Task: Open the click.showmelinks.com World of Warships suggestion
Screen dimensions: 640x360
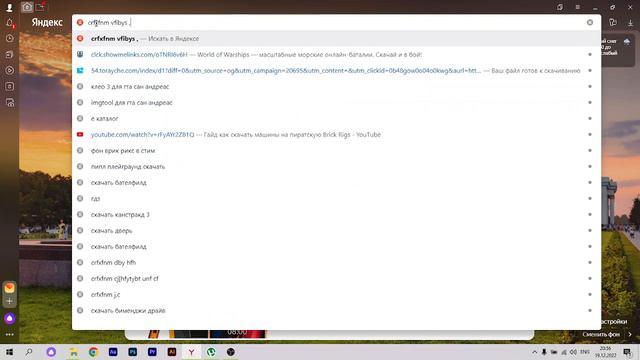Action: pos(336,54)
